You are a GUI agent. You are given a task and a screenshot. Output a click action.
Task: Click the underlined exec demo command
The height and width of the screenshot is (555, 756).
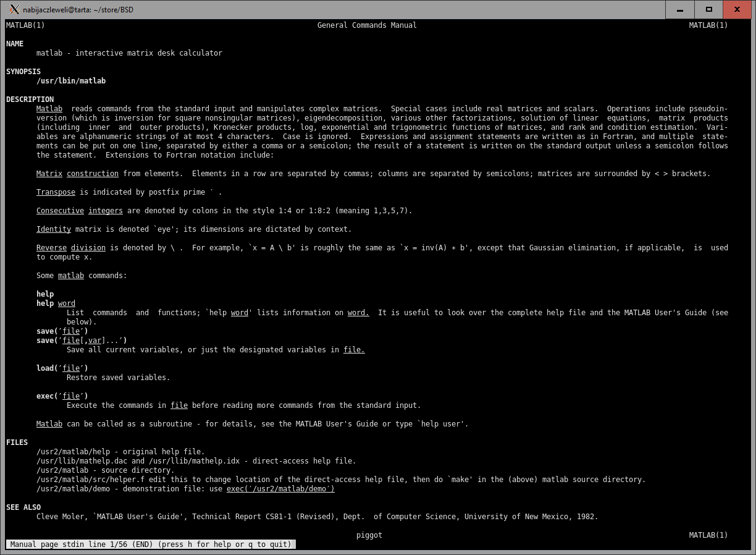point(280,489)
